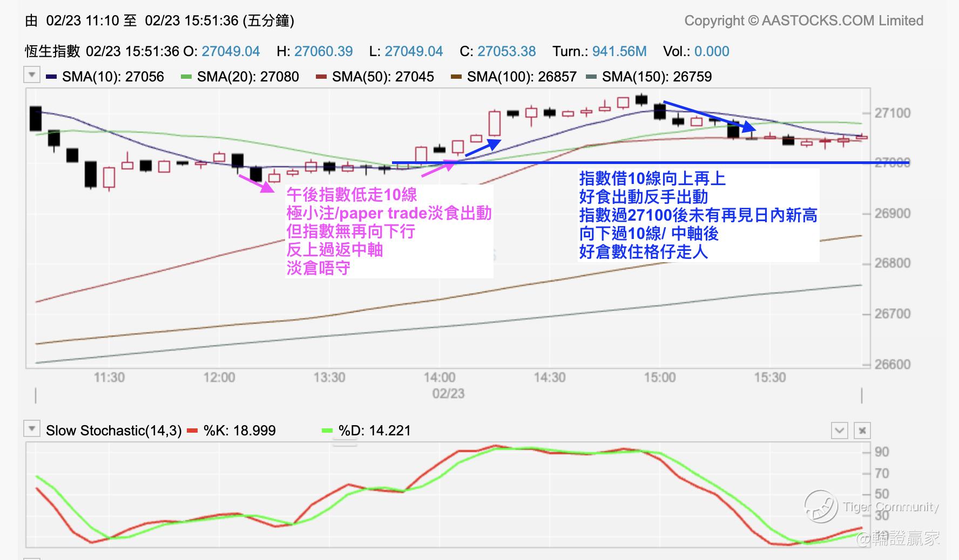Click the 12:00 time axis label
The width and height of the screenshot is (959, 560).
[219, 377]
